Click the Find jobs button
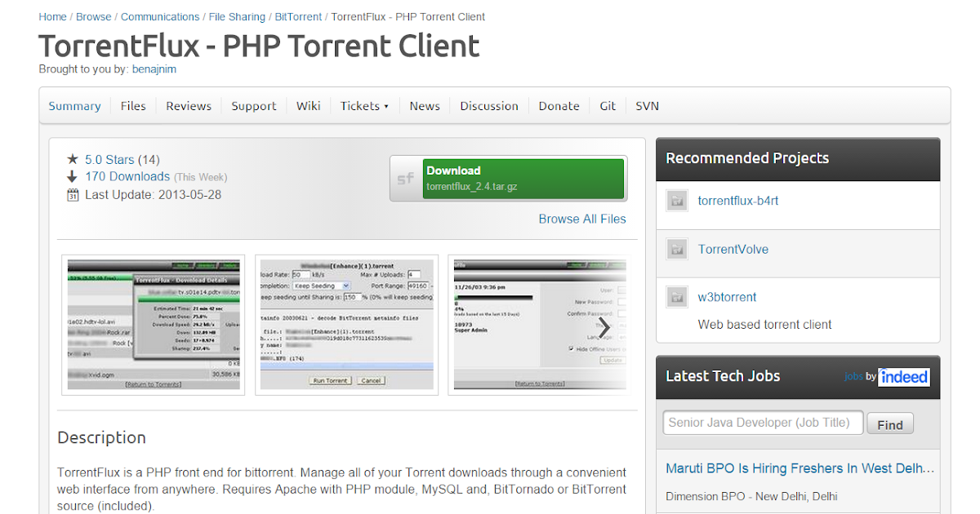 click(x=890, y=424)
